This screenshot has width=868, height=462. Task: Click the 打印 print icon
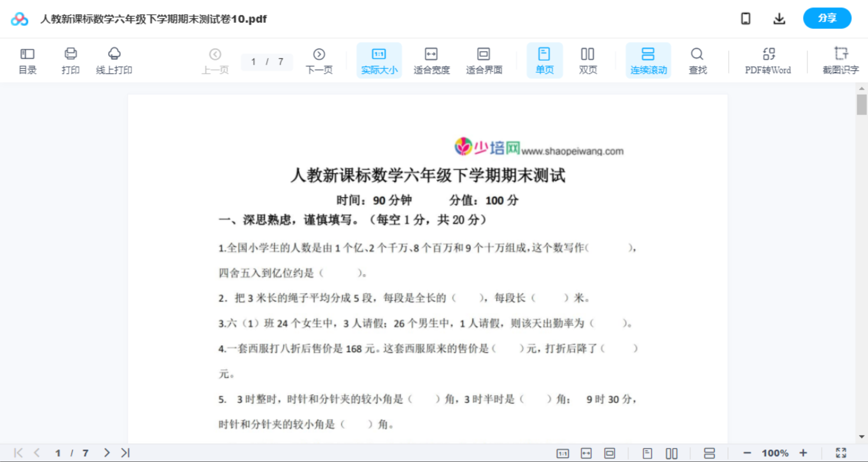(x=70, y=60)
